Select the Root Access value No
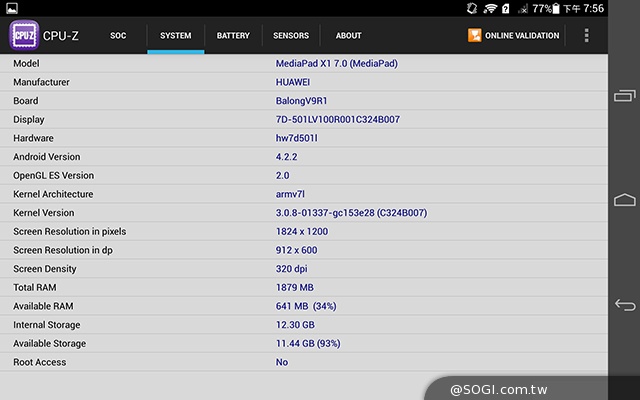Image resolution: width=640 pixels, height=400 pixels. [x=282, y=362]
